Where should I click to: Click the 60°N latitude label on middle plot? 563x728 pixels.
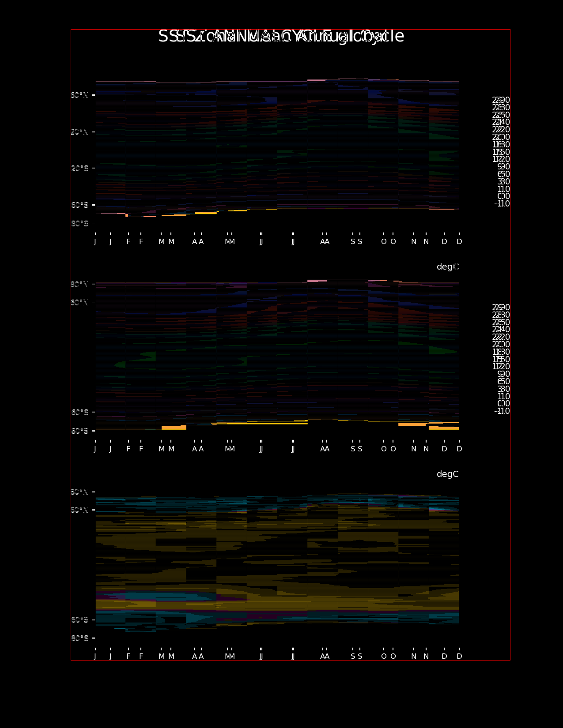click(79, 303)
